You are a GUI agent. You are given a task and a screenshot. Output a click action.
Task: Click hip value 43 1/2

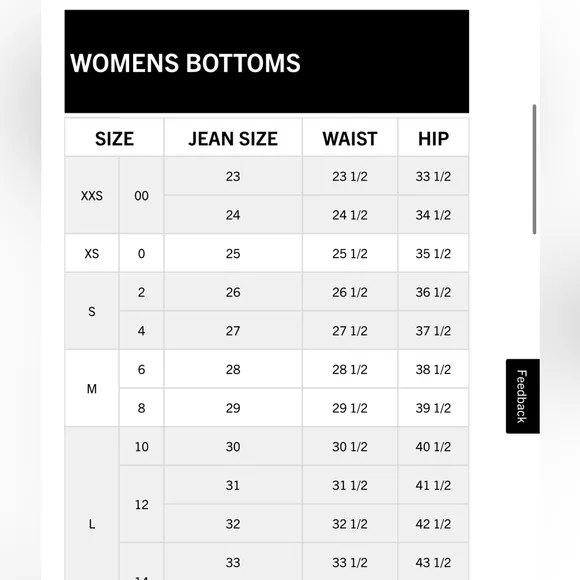tap(433, 562)
